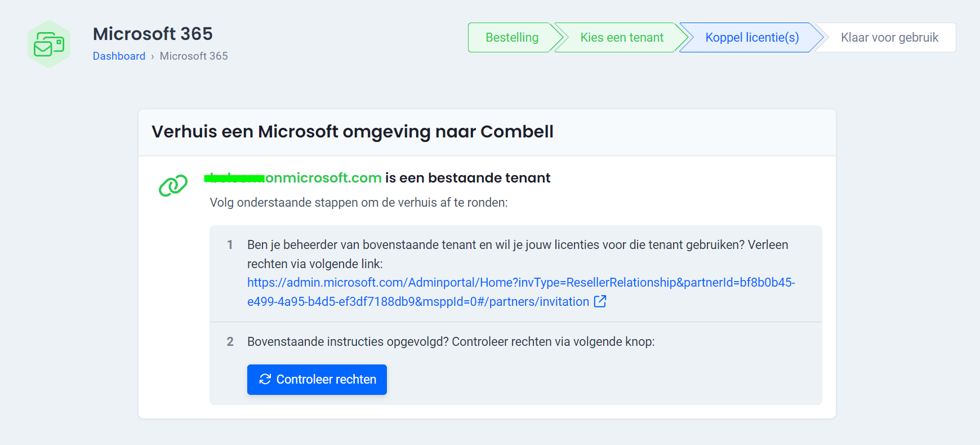
Task: Click the heading Verhuis een Microsoft omgeving naar Combell
Action: click(x=353, y=132)
